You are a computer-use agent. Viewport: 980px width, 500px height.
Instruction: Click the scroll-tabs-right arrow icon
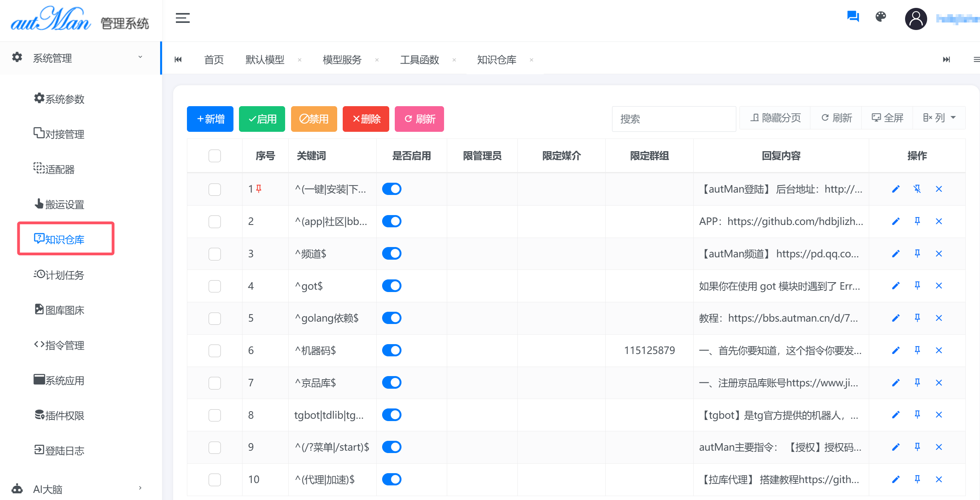(x=946, y=60)
